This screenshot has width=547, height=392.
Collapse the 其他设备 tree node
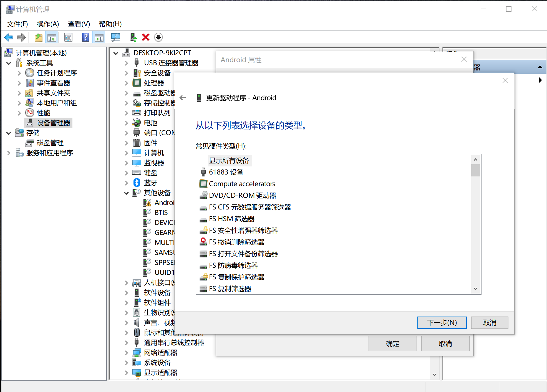point(127,193)
